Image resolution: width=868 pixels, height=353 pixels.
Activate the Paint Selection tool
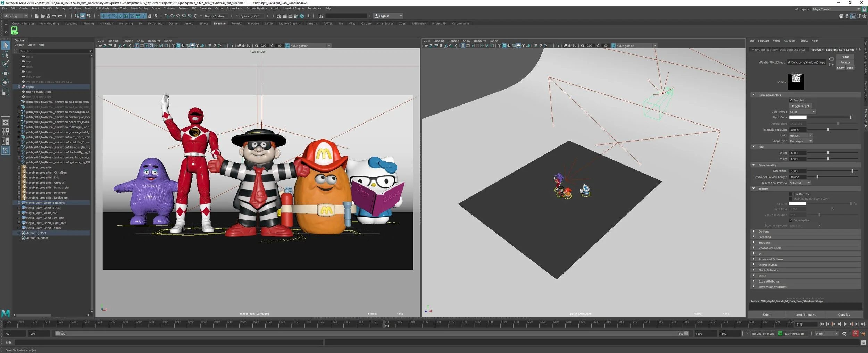click(6, 64)
